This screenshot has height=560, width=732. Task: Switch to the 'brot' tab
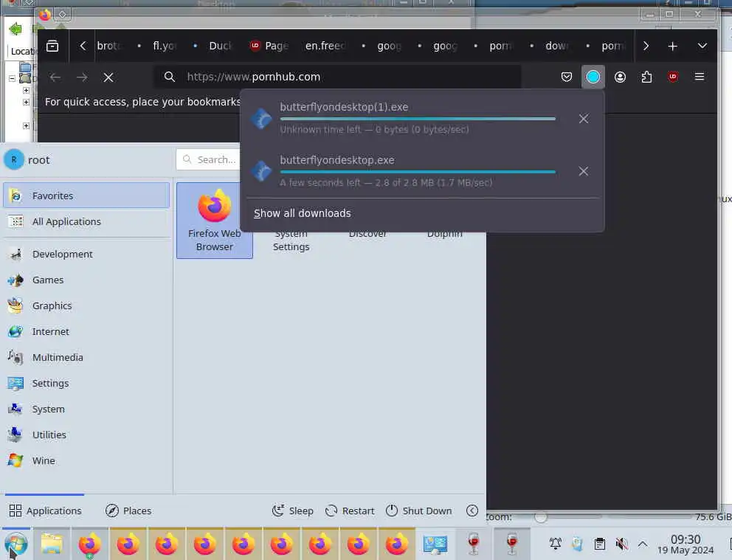[109, 46]
